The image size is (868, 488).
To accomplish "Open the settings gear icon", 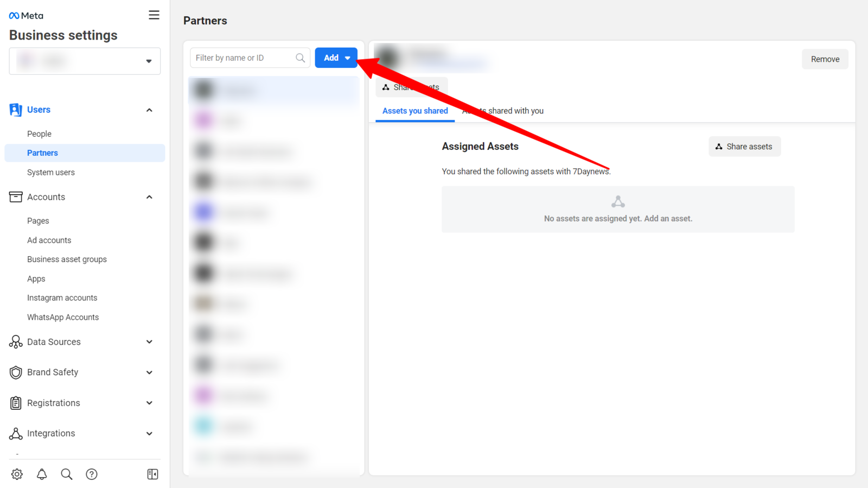I will (x=17, y=474).
